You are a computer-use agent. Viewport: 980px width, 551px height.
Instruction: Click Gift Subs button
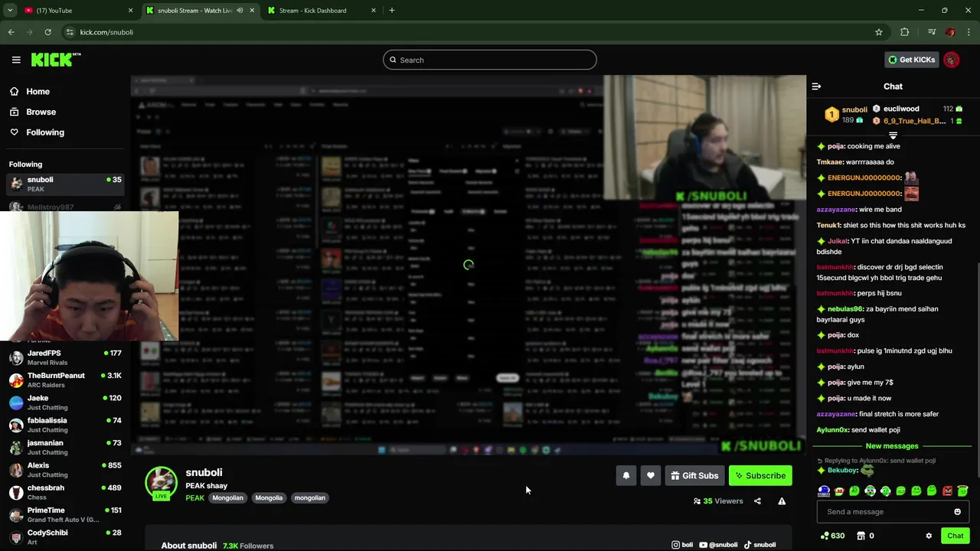tap(694, 475)
